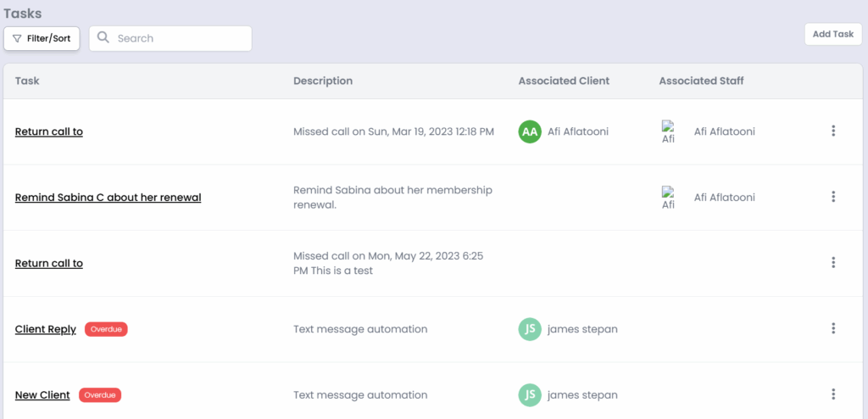This screenshot has height=419, width=868.
Task: Open three-dot menu for Client Reply task
Action: [833, 328]
